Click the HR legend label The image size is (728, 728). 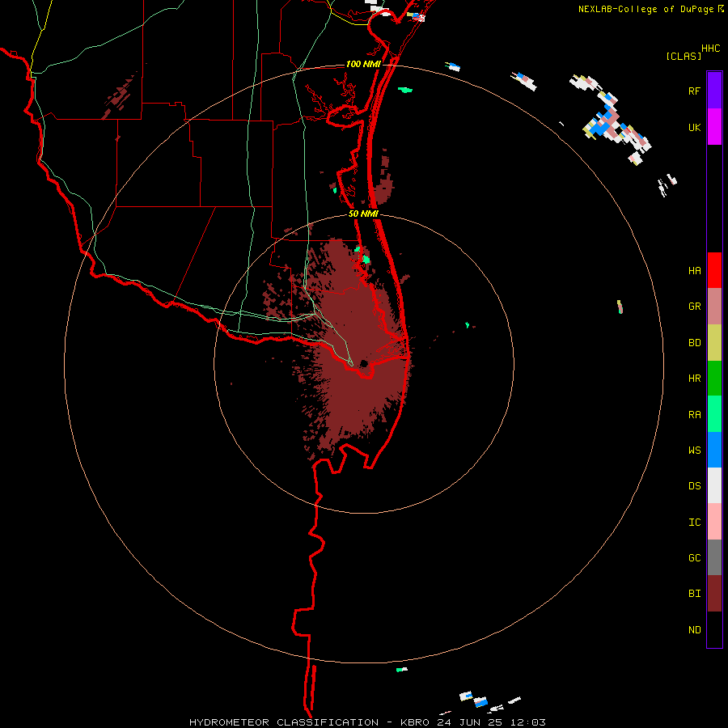click(x=694, y=379)
